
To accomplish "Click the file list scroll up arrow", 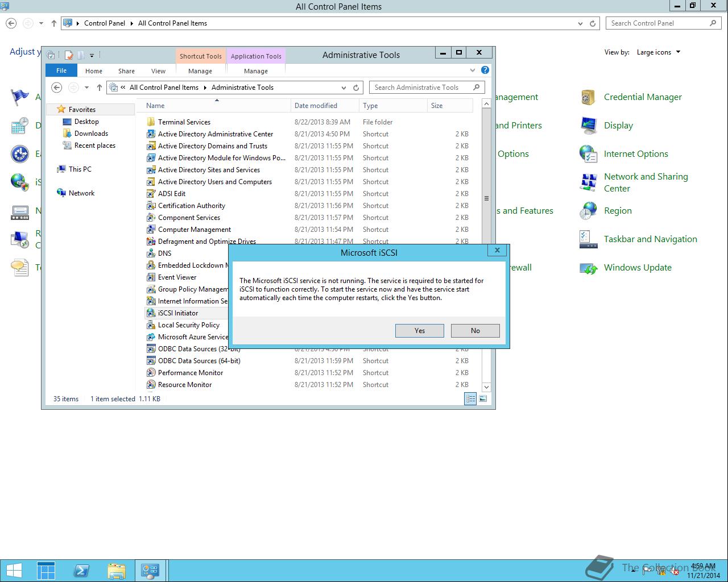I will tap(486, 103).
